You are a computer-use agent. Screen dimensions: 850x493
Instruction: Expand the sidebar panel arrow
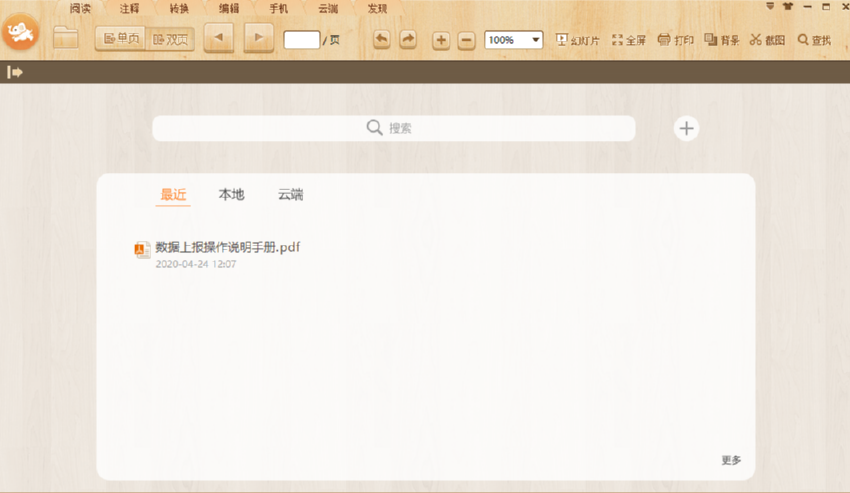click(x=15, y=72)
